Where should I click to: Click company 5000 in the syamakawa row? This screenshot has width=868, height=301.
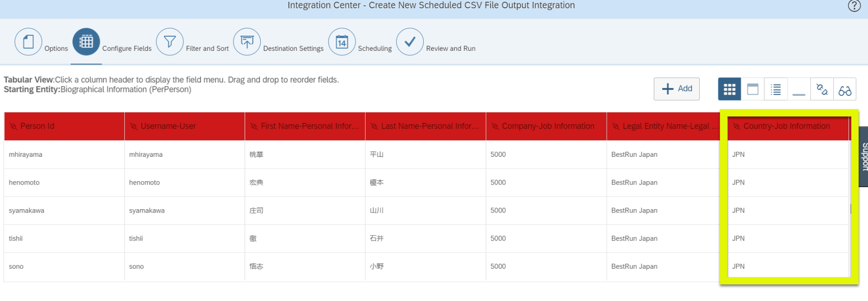(498, 211)
